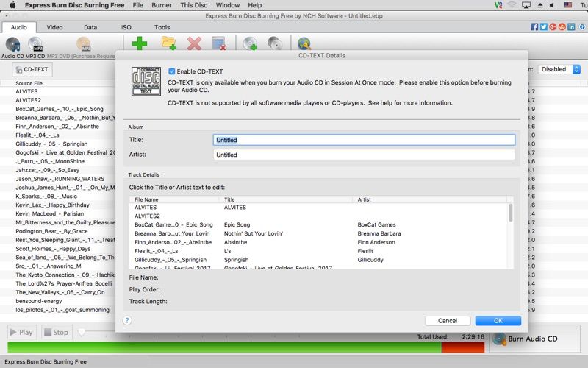588x368 pixels.
Task: Click the Remove All toolbar icon
Action: [218, 43]
